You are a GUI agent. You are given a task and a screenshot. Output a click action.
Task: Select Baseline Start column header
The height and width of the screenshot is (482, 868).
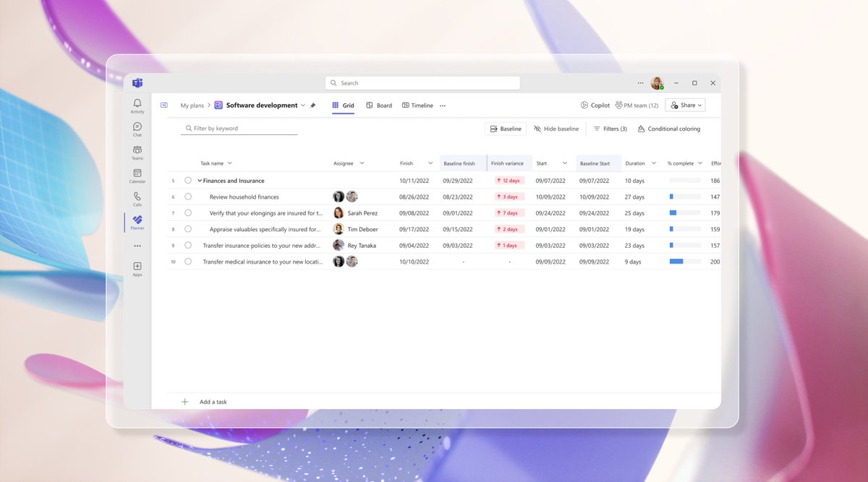pyautogui.click(x=598, y=163)
